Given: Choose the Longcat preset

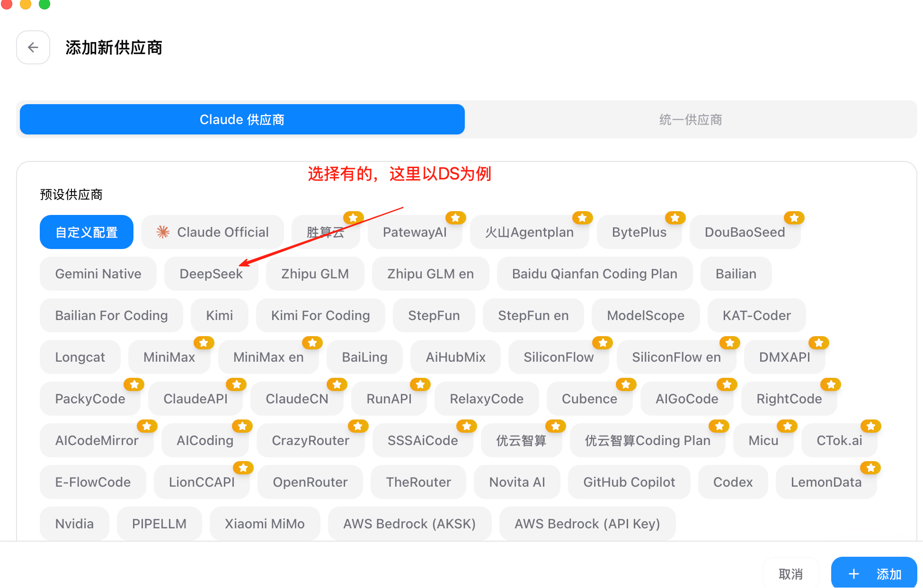Looking at the screenshot, I should 80,357.
